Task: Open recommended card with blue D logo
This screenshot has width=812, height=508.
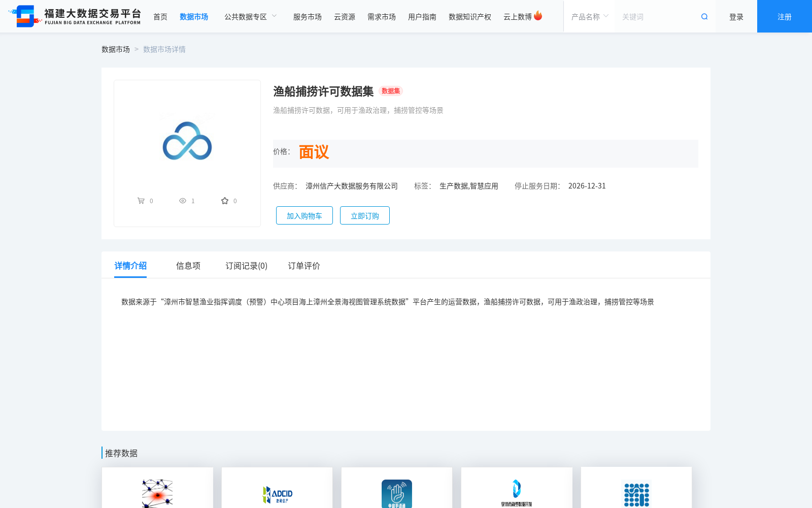Action: tap(517, 488)
